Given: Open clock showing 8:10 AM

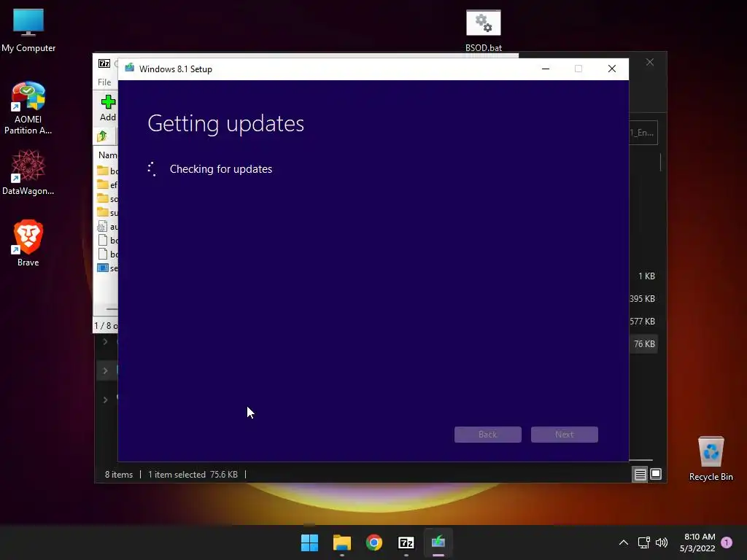Looking at the screenshot, I should [x=698, y=542].
